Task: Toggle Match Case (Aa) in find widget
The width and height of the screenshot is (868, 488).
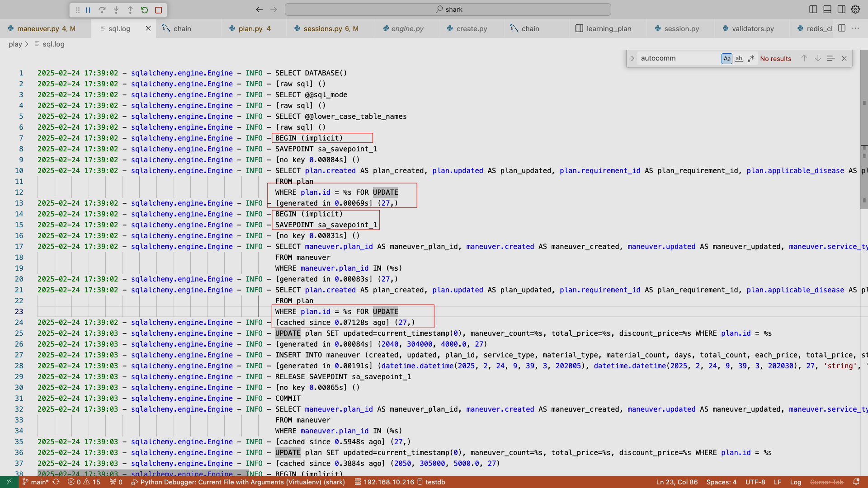Action: [x=727, y=58]
